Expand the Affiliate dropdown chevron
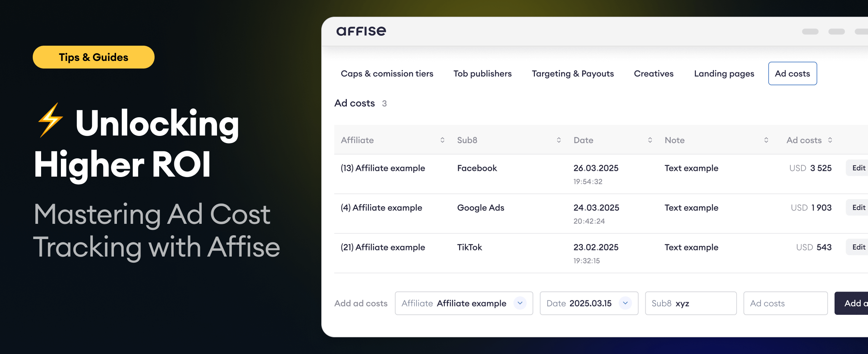 click(520, 303)
